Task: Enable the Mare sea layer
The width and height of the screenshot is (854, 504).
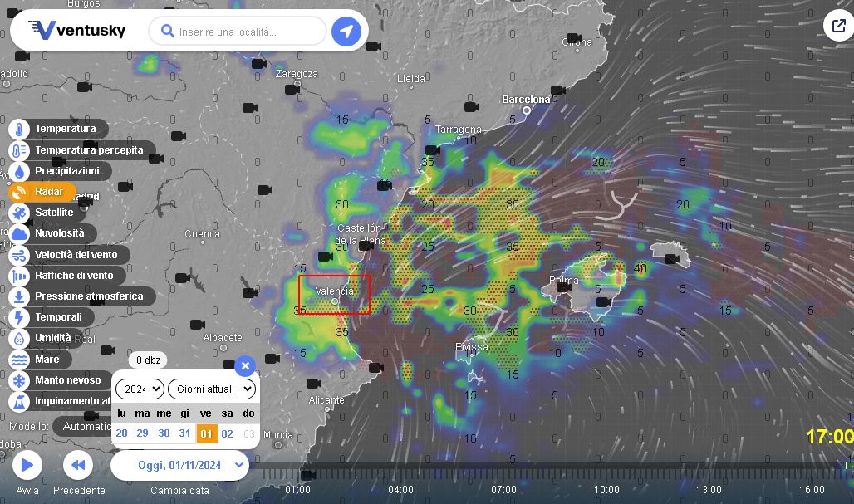Action: coord(20,360)
